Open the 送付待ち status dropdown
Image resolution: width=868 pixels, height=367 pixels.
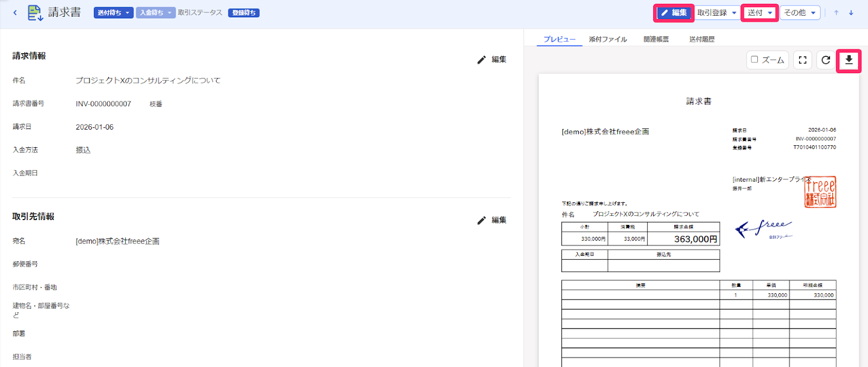tap(113, 12)
